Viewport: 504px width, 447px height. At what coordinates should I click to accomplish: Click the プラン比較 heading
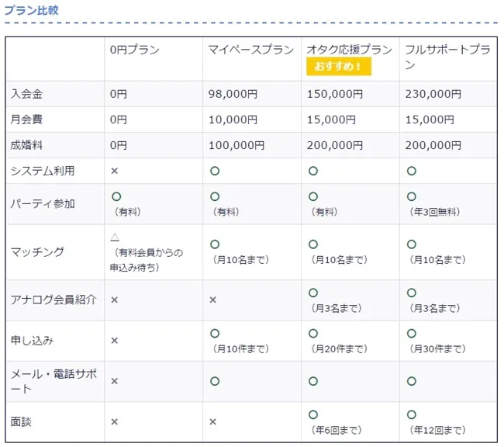click(x=32, y=10)
